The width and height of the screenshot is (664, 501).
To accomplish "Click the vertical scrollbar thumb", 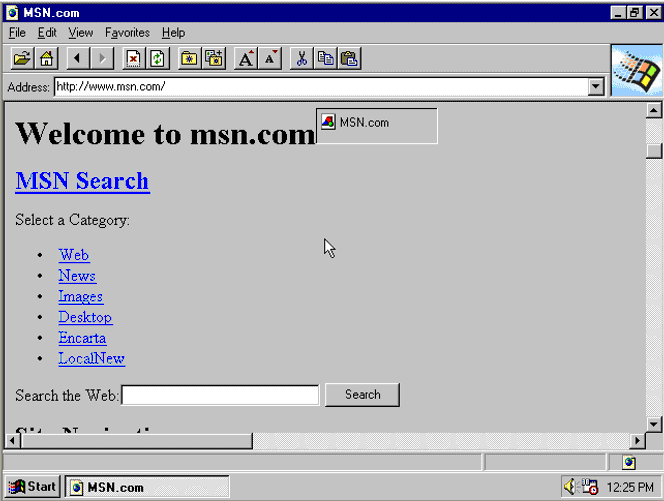I will pos(654,151).
